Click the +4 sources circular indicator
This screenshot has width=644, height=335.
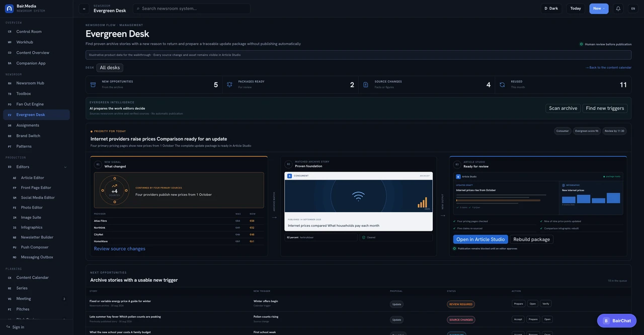[114, 190]
